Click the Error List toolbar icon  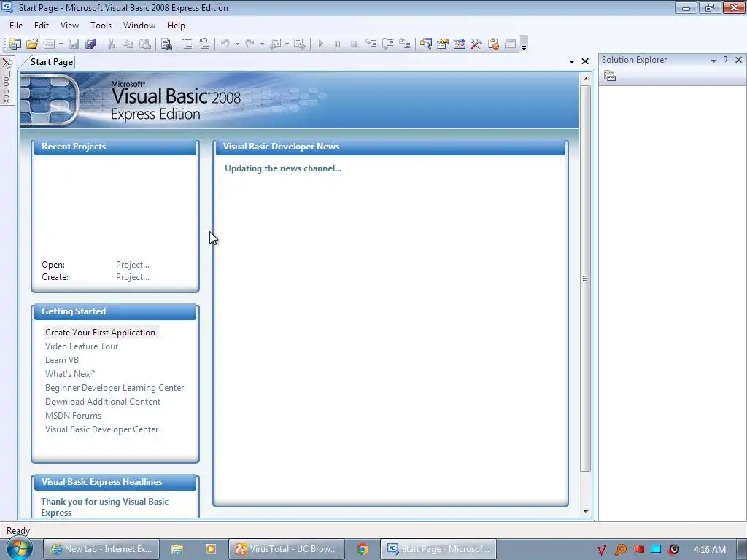tap(493, 44)
